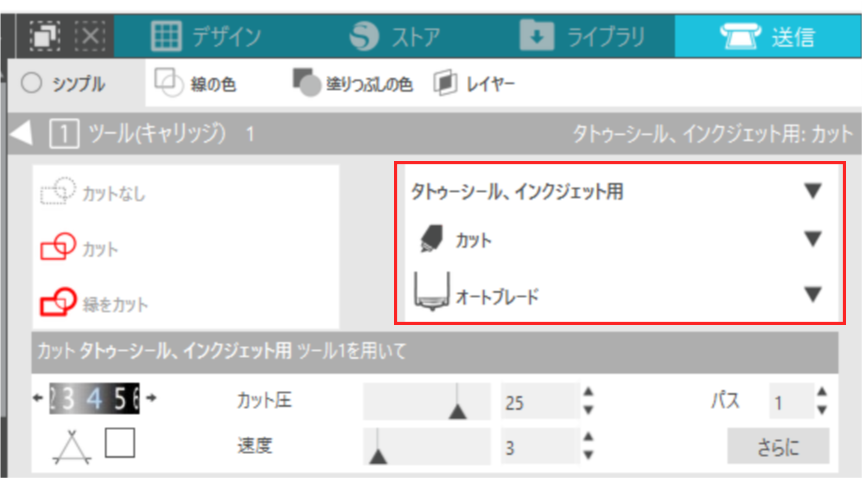The width and height of the screenshot is (862, 478).
Task: Click the line segment overcut triangle icon
Action: click(x=71, y=448)
